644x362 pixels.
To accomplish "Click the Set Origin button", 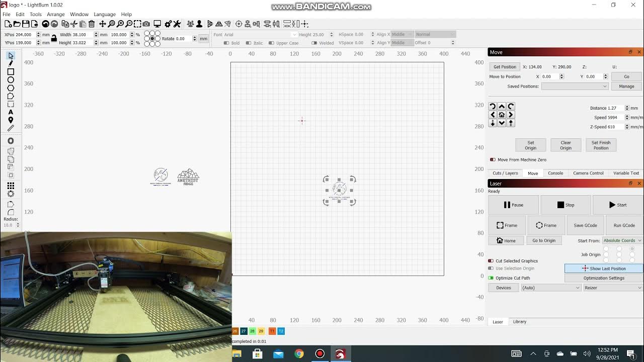I will click(531, 145).
